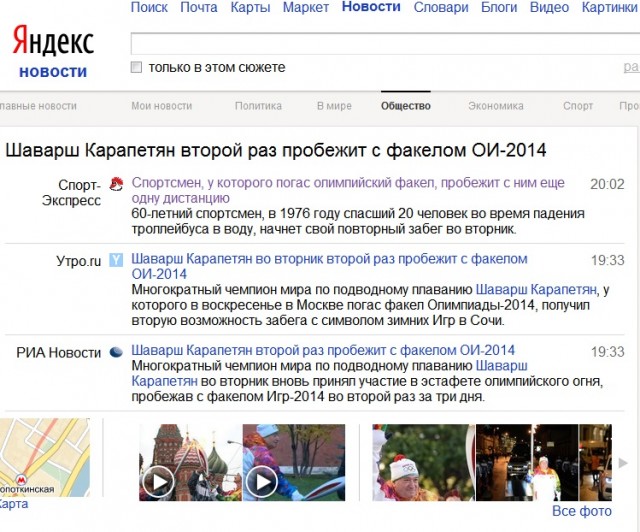Viewport: 640px width, 532px height.
Task: Open the photo of man in white Olympic hat
Action: point(423,463)
